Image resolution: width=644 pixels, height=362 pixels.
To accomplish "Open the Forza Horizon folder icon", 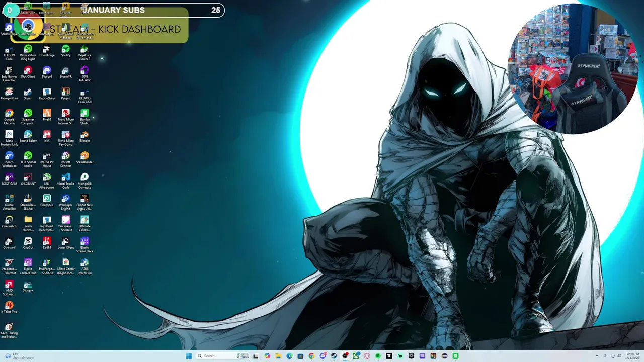I will (x=28, y=224).
